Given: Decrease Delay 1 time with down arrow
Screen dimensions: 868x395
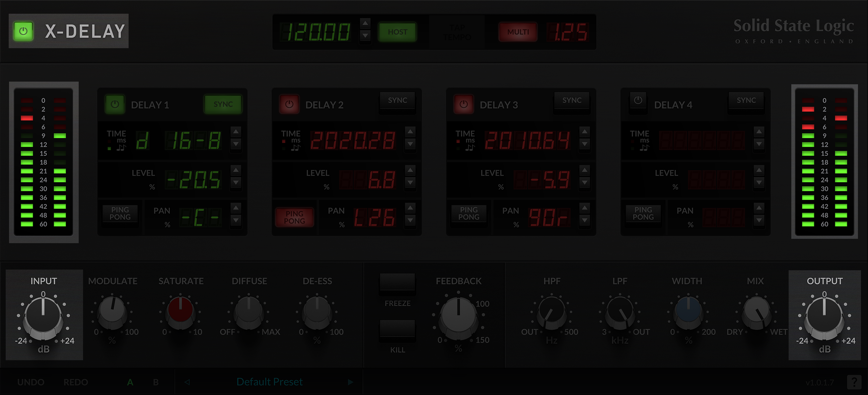Looking at the screenshot, I should pyautogui.click(x=236, y=144).
